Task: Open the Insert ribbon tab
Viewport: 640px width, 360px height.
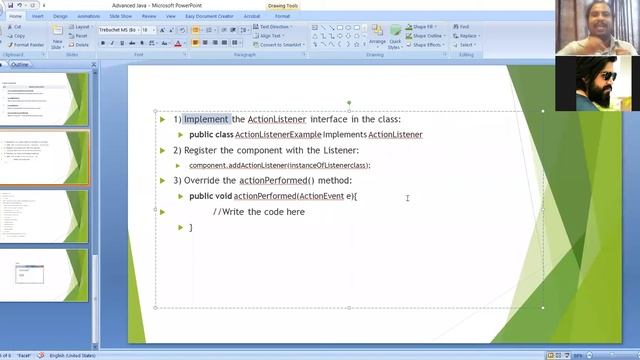Action: 38,16
